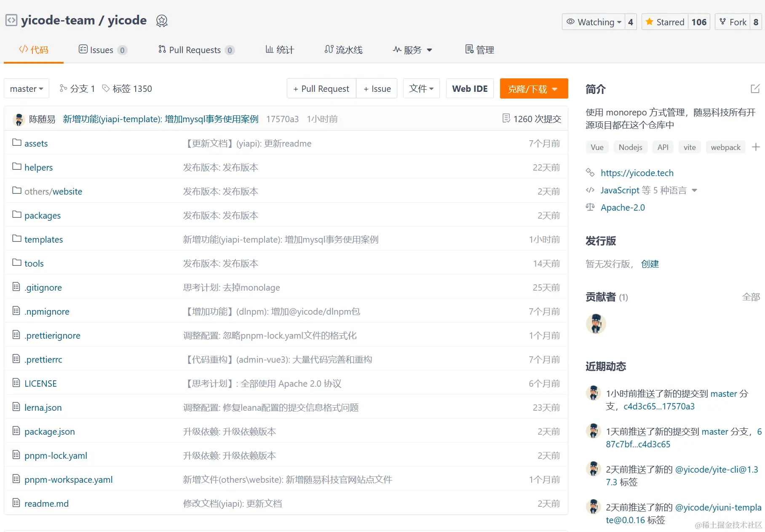Open the 文件 dropdown menu

click(421, 88)
